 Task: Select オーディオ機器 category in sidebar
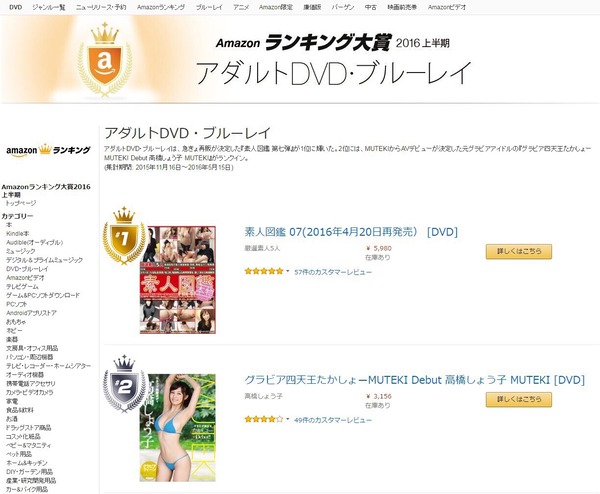pos(25,375)
